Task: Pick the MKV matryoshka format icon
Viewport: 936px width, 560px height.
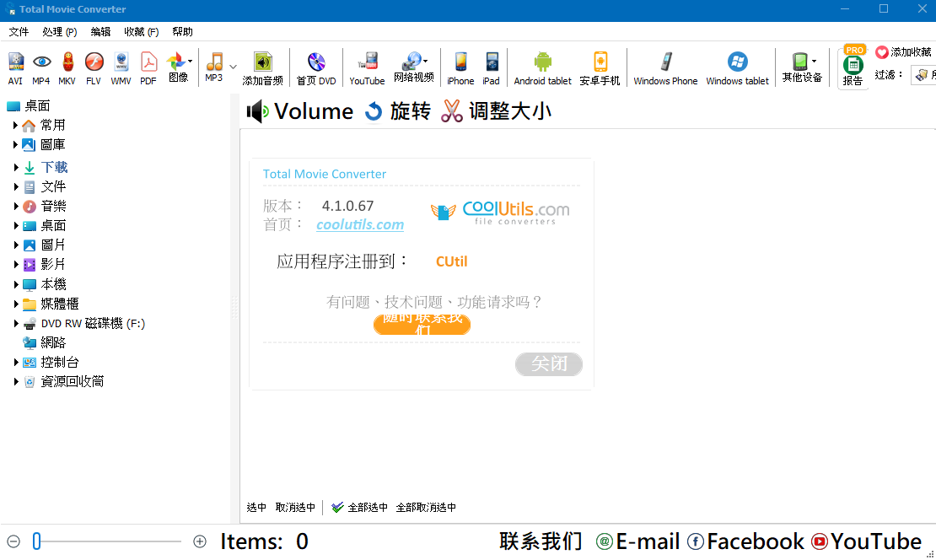Action: [67, 68]
